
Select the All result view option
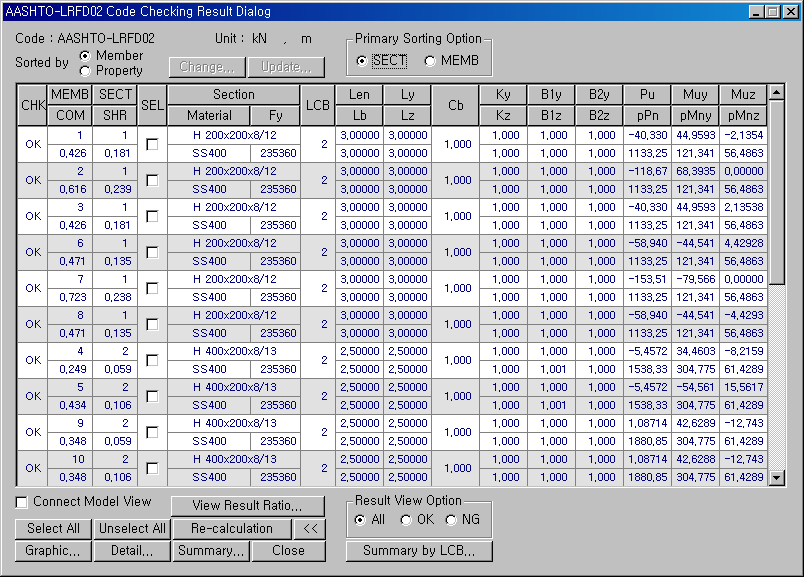pyautogui.click(x=360, y=520)
